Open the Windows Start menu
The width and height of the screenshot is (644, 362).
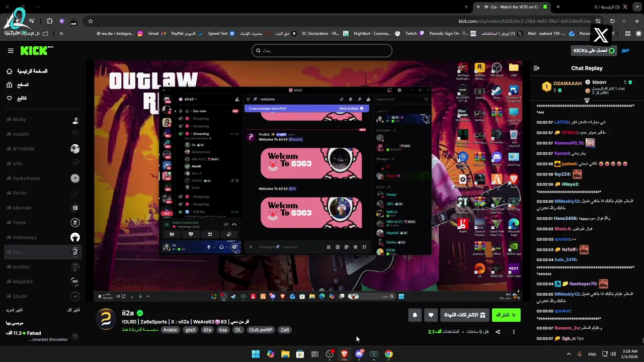[256, 354]
